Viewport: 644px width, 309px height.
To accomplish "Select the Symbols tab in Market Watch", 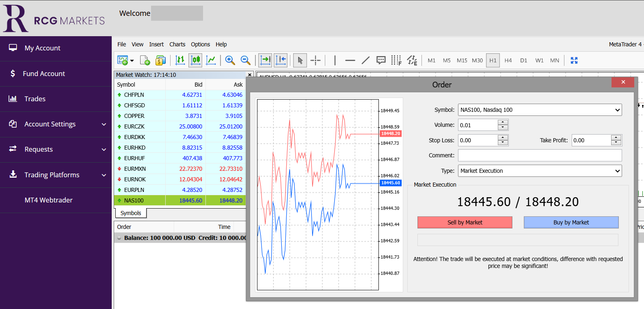I will [x=131, y=213].
